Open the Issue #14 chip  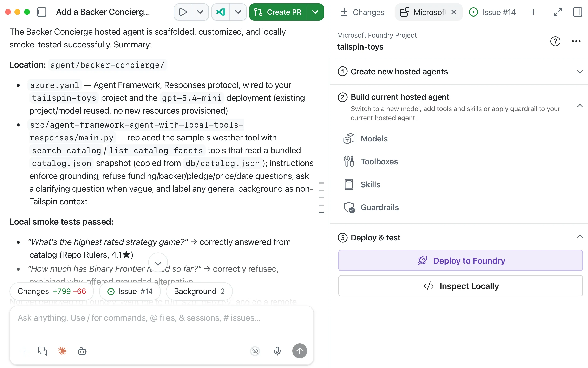pyautogui.click(x=130, y=291)
